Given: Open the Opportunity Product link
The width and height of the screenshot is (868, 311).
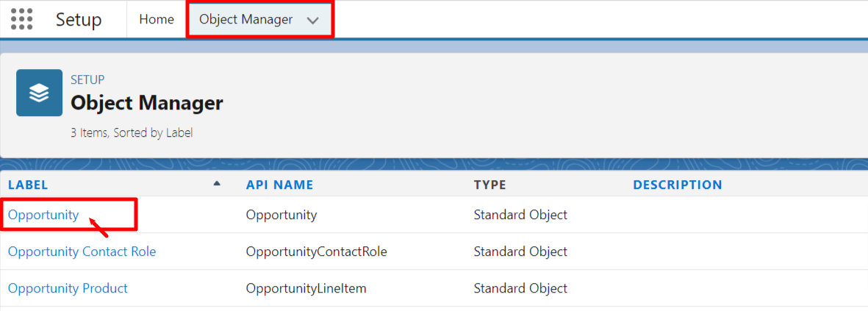Looking at the screenshot, I should point(68,288).
